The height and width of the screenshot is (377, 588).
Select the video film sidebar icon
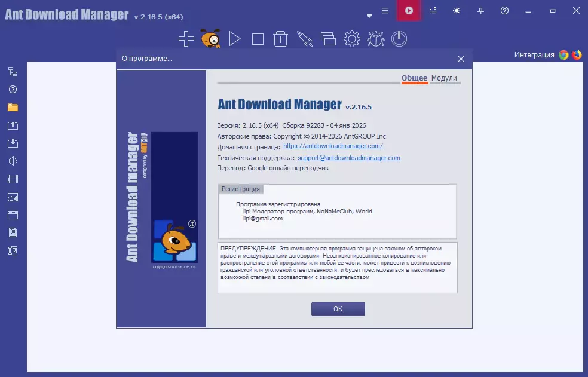coord(13,179)
